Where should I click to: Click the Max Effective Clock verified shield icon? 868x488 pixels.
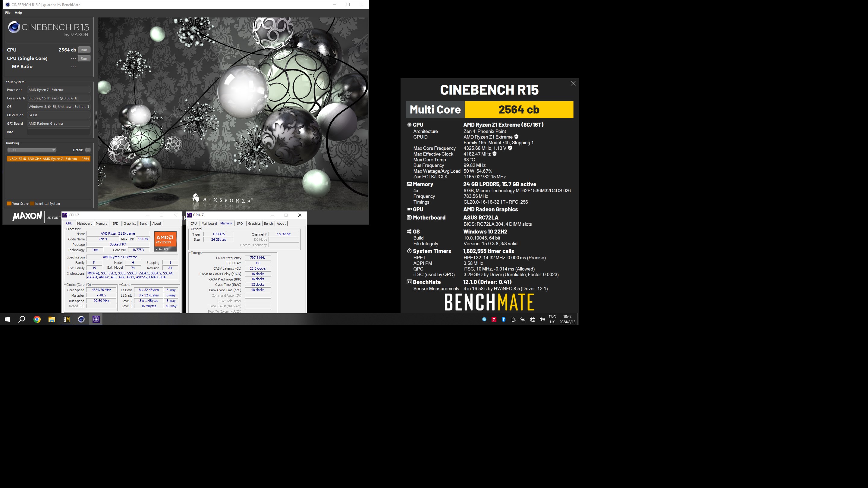coord(494,154)
